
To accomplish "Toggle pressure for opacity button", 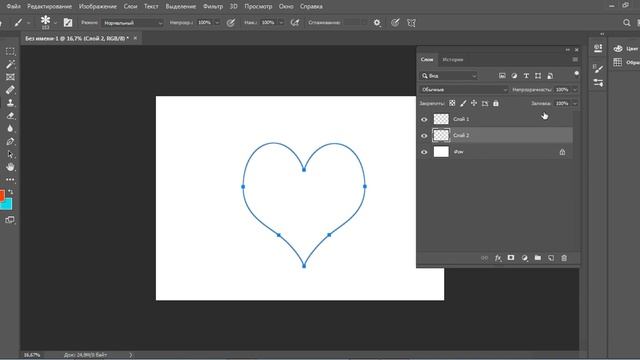I will coord(231,23).
